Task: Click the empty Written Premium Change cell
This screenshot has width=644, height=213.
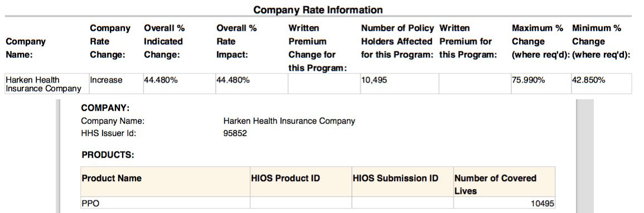Action: (324, 84)
